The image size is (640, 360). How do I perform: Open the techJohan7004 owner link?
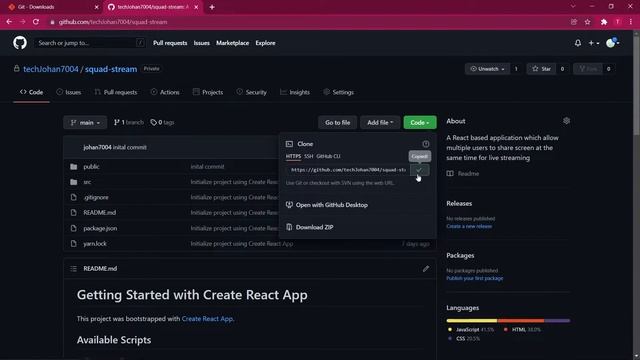tap(51, 69)
